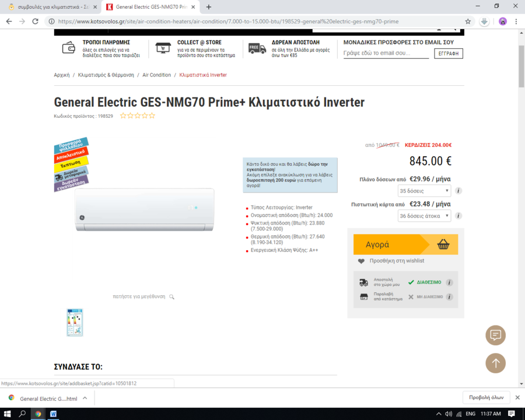Go to Αρχική breadcrumb

[62, 75]
